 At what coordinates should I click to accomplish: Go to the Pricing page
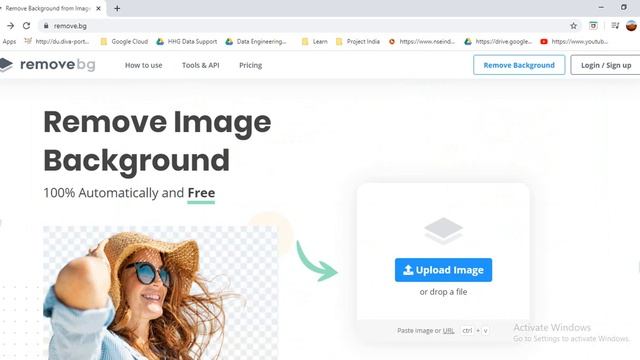pyautogui.click(x=250, y=65)
